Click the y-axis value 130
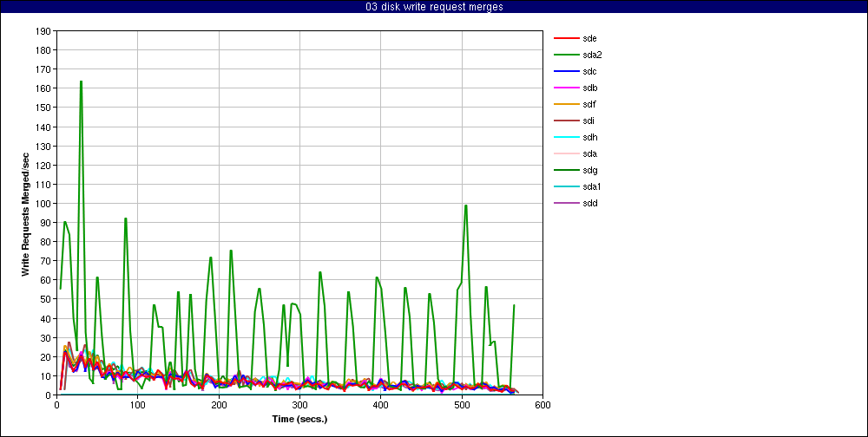 44,146
